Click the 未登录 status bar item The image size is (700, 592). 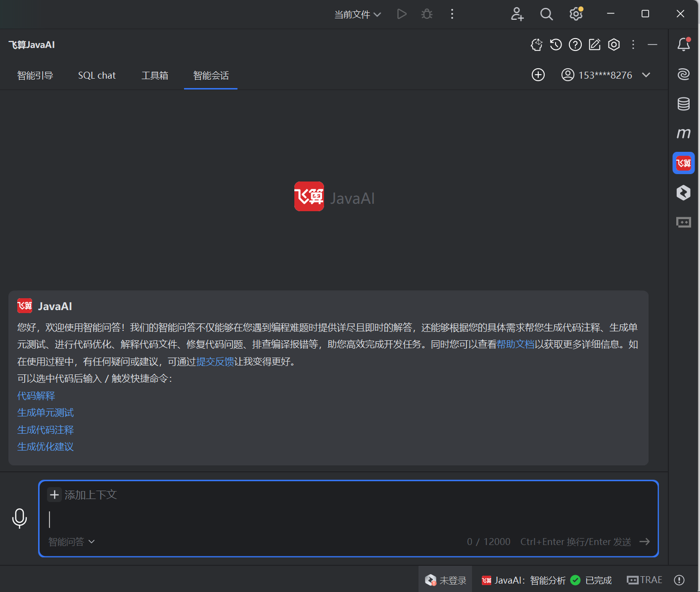pyautogui.click(x=446, y=580)
